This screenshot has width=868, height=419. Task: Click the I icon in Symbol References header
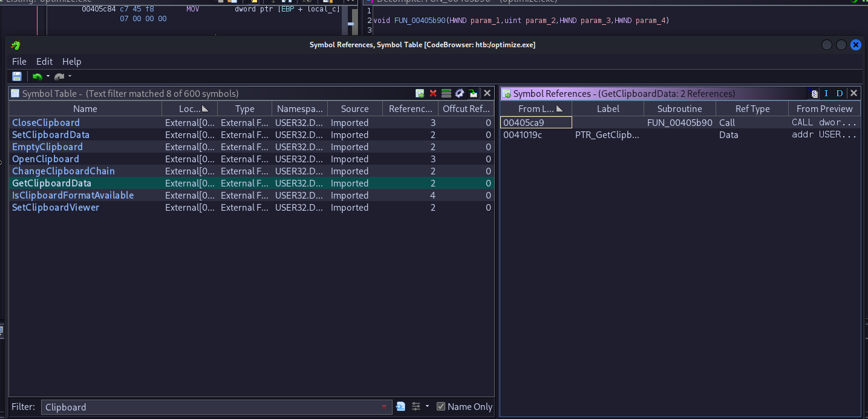pyautogui.click(x=826, y=93)
